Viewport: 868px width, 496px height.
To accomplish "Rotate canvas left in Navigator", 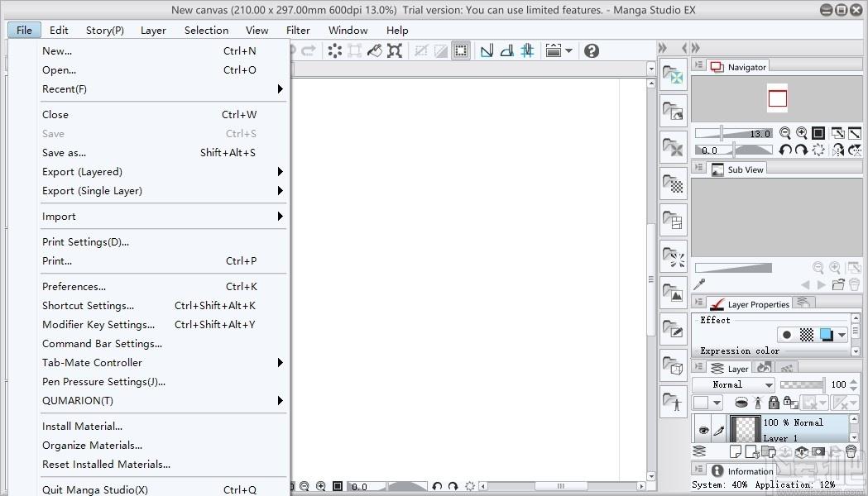I will click(x=785, y=150).
